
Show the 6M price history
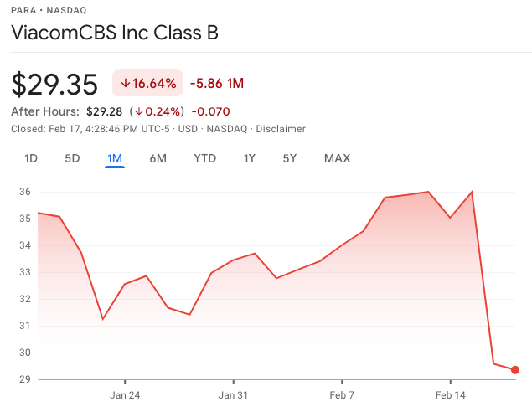click(158, 158)
